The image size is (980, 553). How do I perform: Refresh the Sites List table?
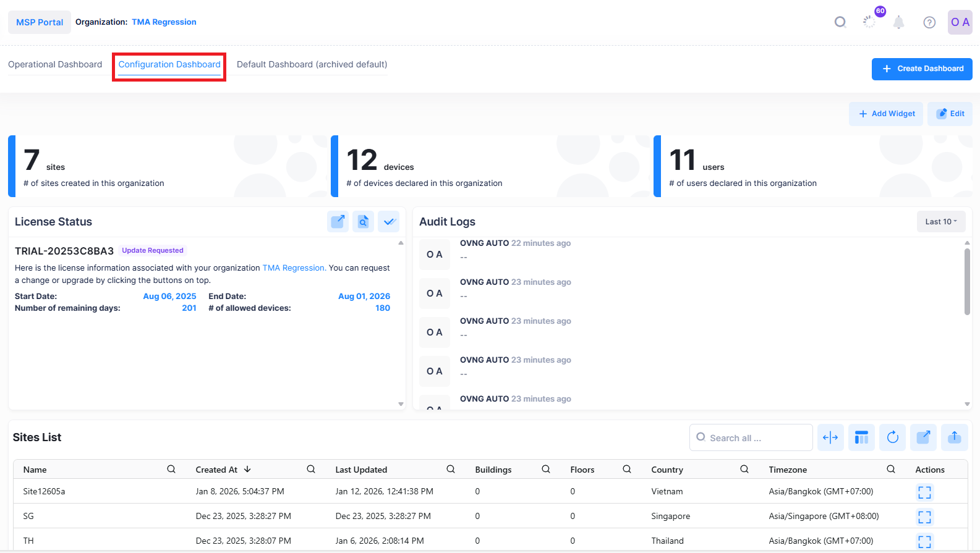(x=892, y=437)
